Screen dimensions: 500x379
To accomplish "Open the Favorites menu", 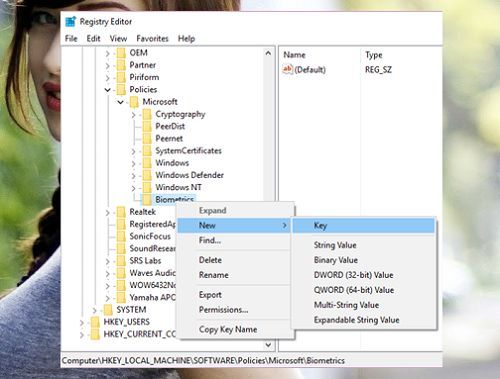I will [152, 39].
